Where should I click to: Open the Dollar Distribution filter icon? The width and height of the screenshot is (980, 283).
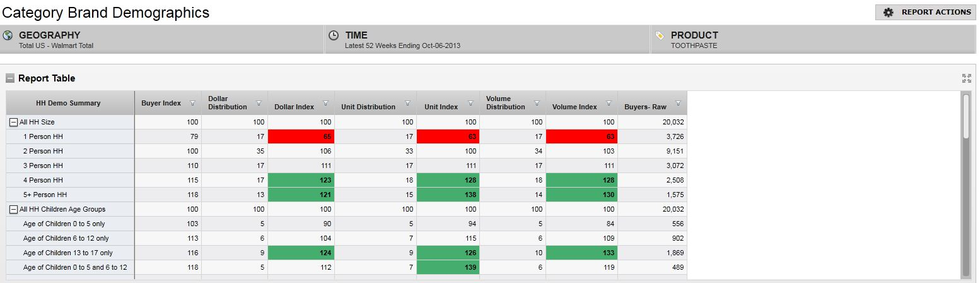[259, 103]
